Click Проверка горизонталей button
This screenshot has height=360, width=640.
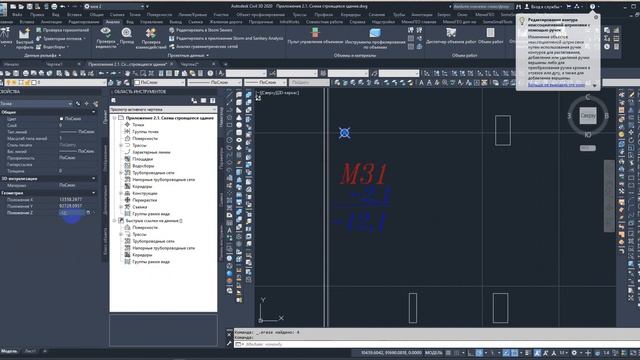(62, 30)
